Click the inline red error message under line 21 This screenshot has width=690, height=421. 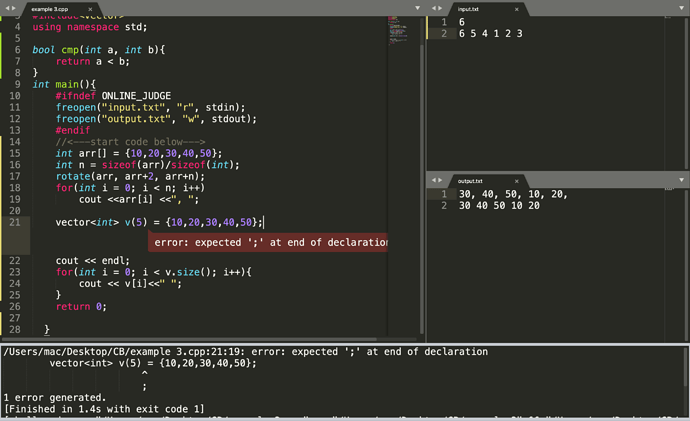click(268, 243)
